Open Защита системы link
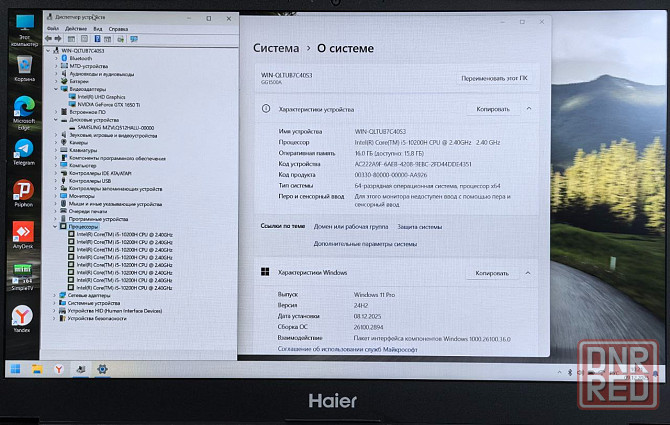 (x=420, y=227)
